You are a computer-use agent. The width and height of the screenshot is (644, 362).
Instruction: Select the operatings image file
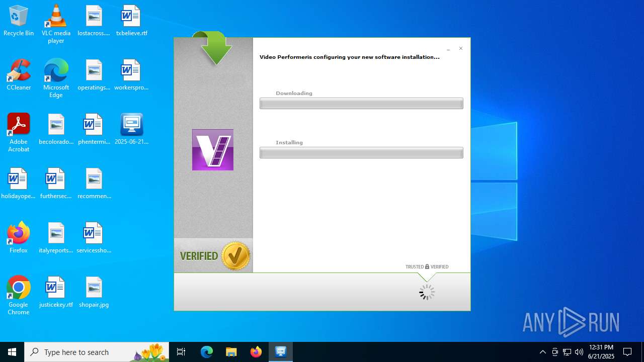pyautogui.click(x=94, y=75)
